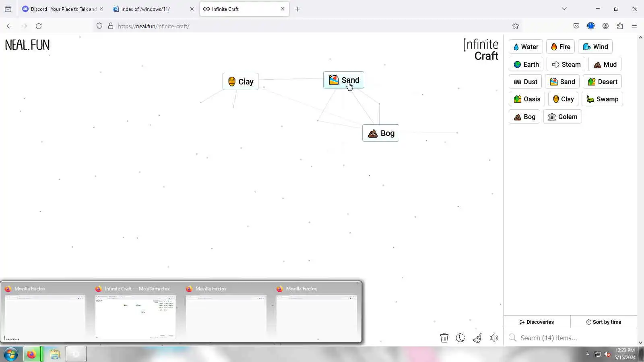The image size is (644, 362).
Task: Open the Extensions puzzle icon
Action: [x=620, y=26]
